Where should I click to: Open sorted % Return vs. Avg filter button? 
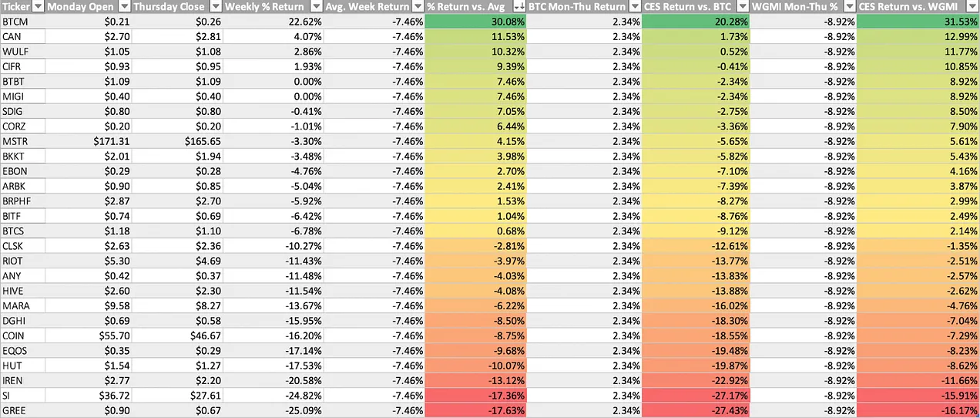click(x=520, y=7)
